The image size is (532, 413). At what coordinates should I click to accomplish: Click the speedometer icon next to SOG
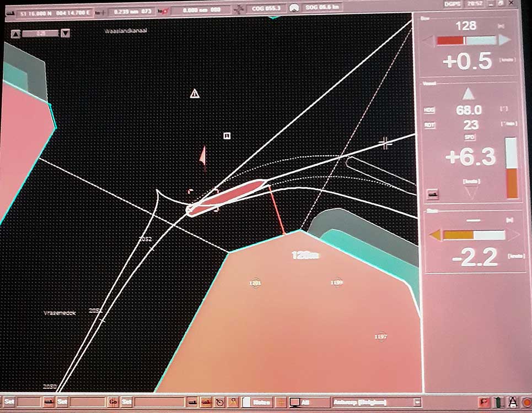pyautogui.click(x=294, y=8)
